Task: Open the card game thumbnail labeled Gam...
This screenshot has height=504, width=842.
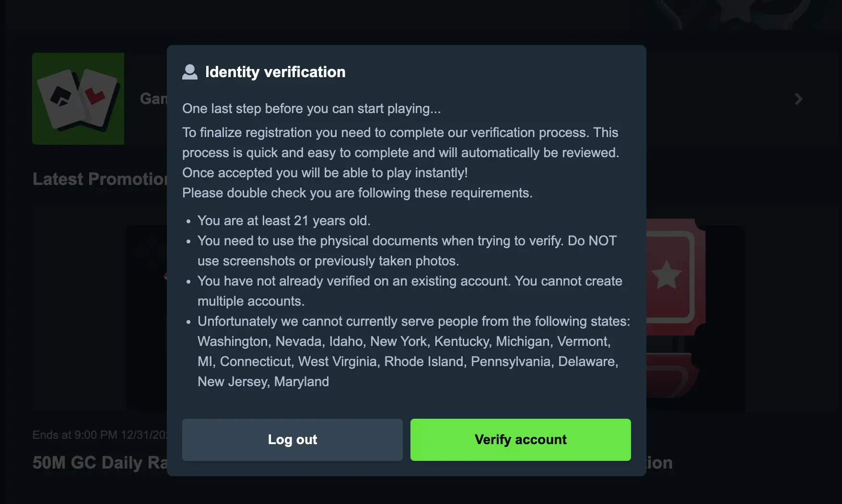Action: (x=78, y=98)
